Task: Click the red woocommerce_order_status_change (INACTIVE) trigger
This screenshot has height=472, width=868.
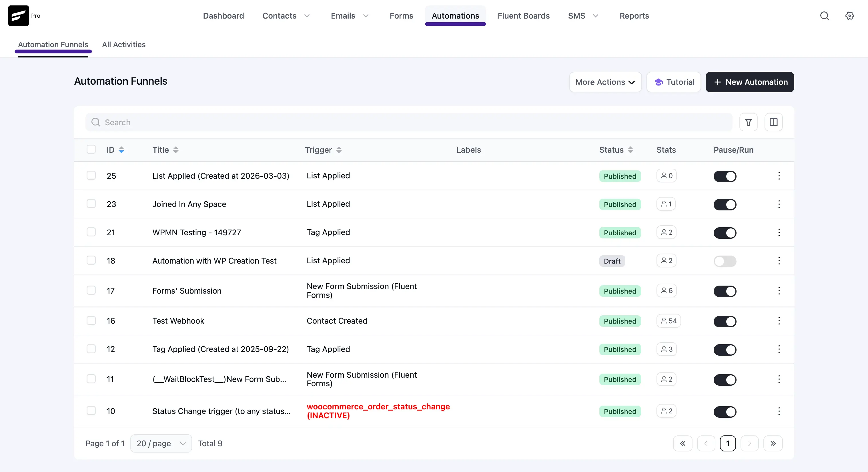Action: [x=378, y=411]
